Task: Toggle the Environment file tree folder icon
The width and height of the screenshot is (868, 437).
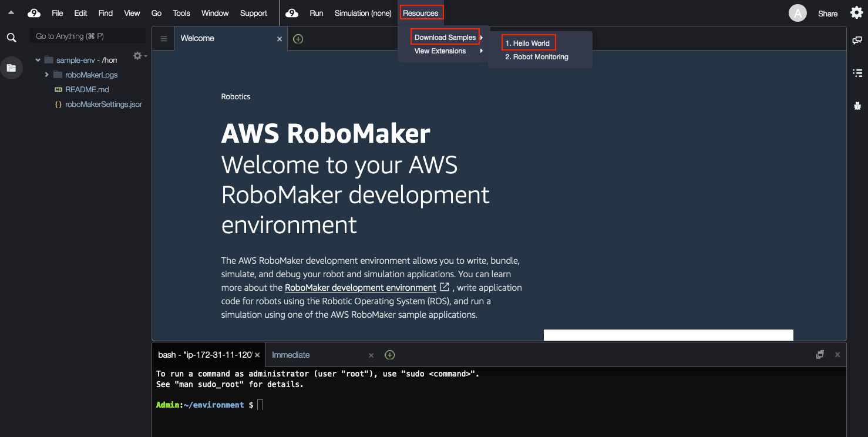Action: click(11, 68)
